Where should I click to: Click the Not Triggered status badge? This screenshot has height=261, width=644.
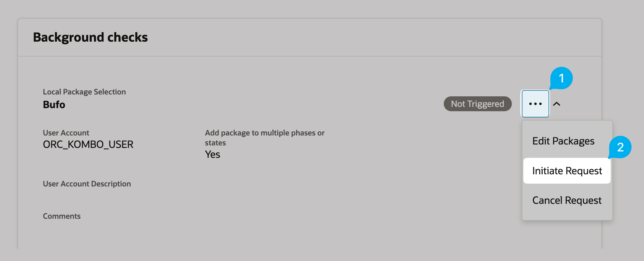[478, 104]
